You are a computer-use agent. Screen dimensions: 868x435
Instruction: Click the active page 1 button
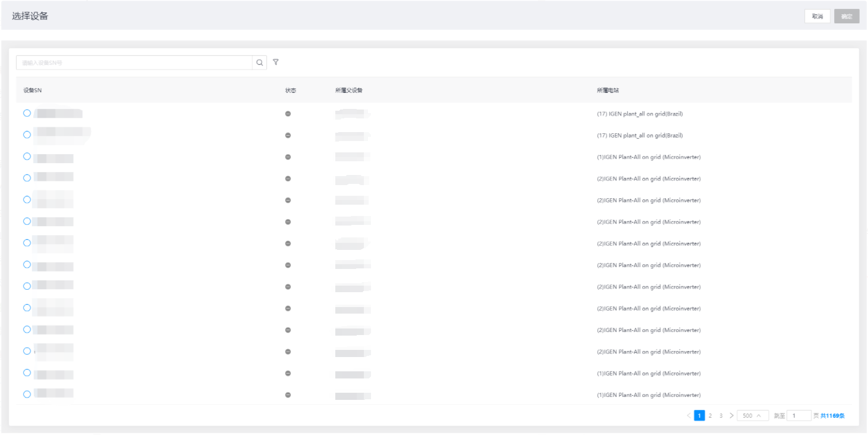699,415
